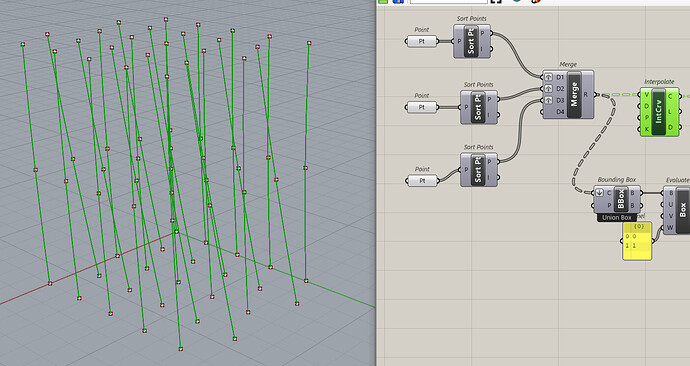Viewport: 690px width, 366px height.
Task: Click the graft icon on Merge D1
Action: 548,77
